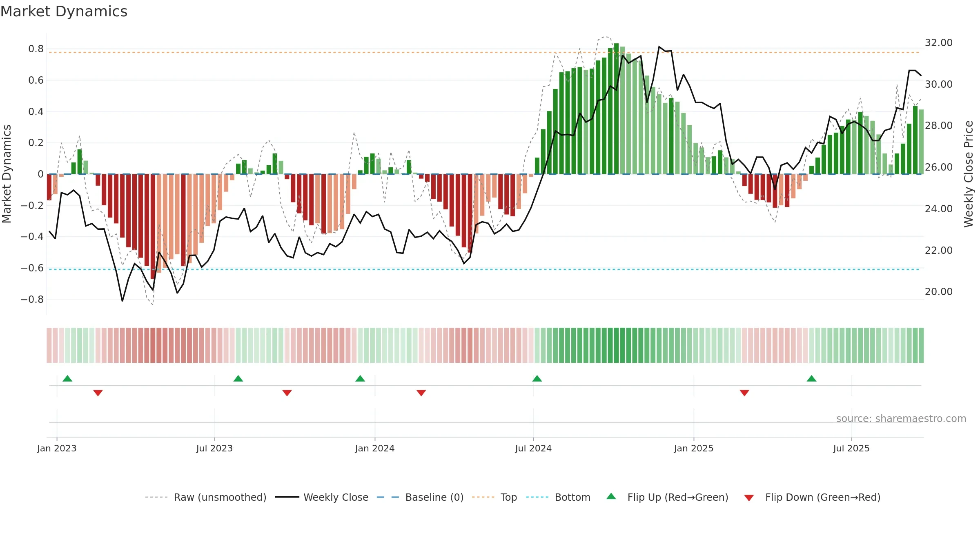
Task: Click the red Flip Down legend triangle icon
Action: [x=749, y=498]
